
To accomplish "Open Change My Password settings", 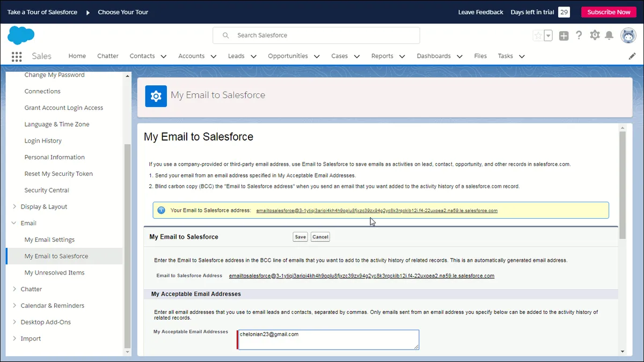I will tap(54, 75).
